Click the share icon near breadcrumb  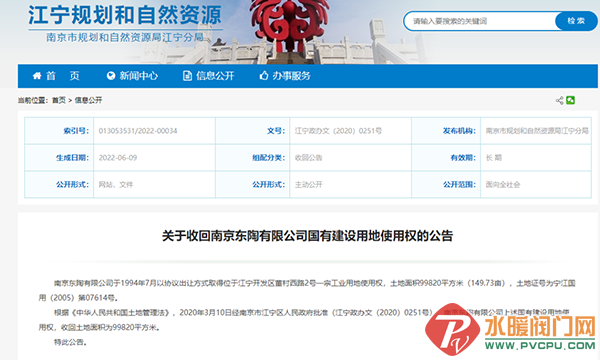coord(559,100)
